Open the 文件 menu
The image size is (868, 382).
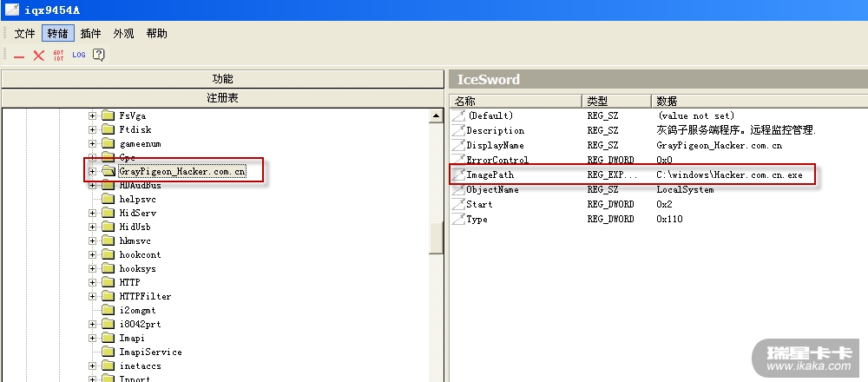(x=24, y=34)
